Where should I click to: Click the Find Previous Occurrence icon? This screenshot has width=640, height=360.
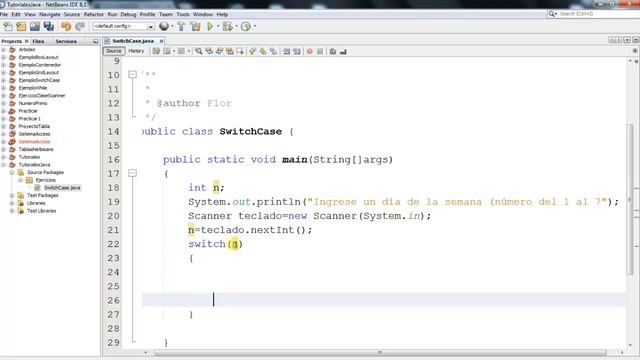point(209,51)
